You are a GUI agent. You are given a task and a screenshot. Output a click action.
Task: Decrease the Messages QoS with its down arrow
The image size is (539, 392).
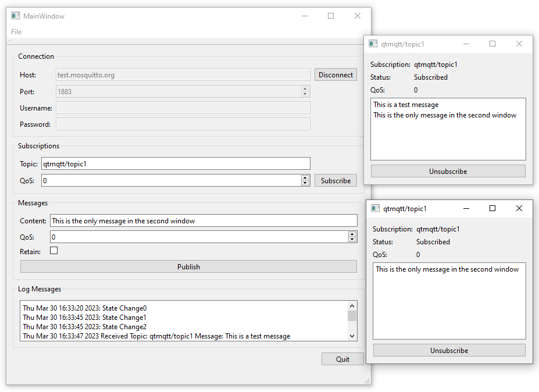(x=353, y=240)
